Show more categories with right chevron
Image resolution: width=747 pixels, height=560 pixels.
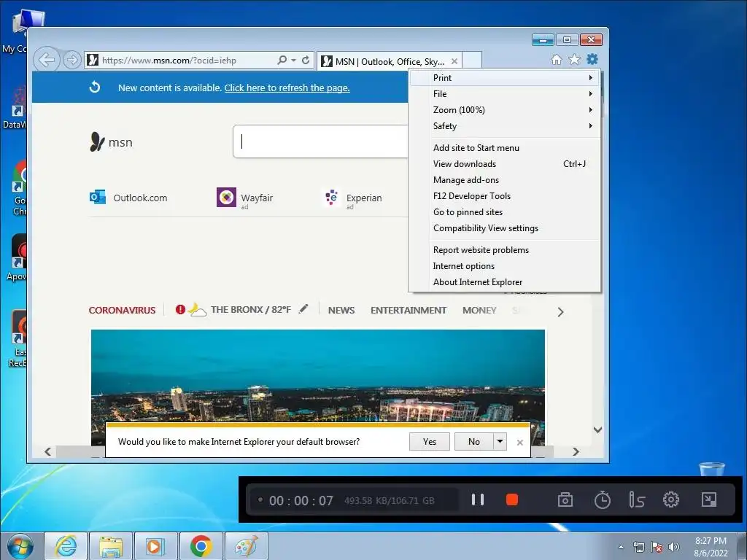point(561,312)
